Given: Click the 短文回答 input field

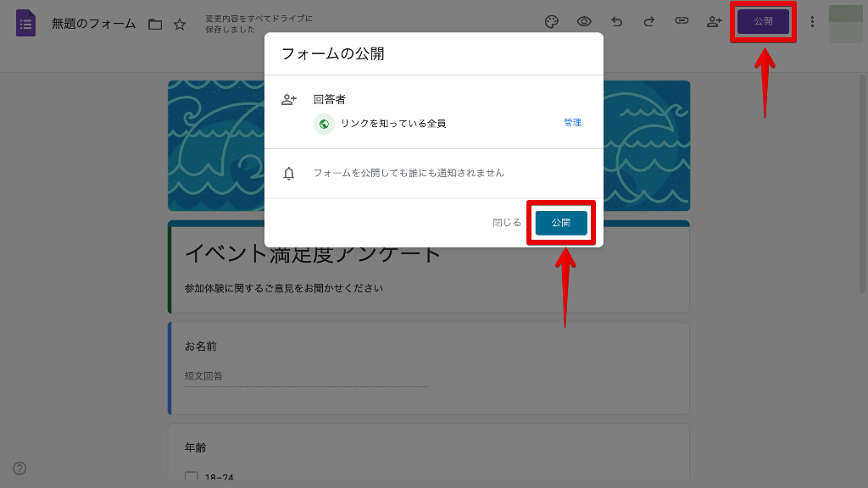Looking at the screenshot, I should tap(306, 376).
